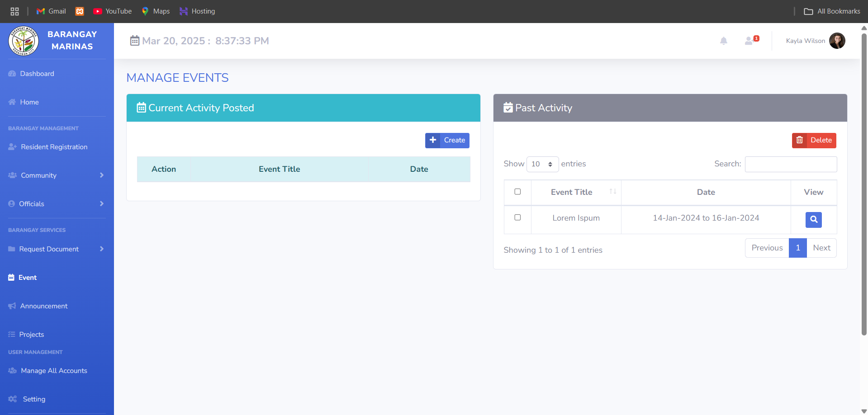This screenshot has height=415, width=868.
Task: Click the Create event button
Action: click(447, 140)
